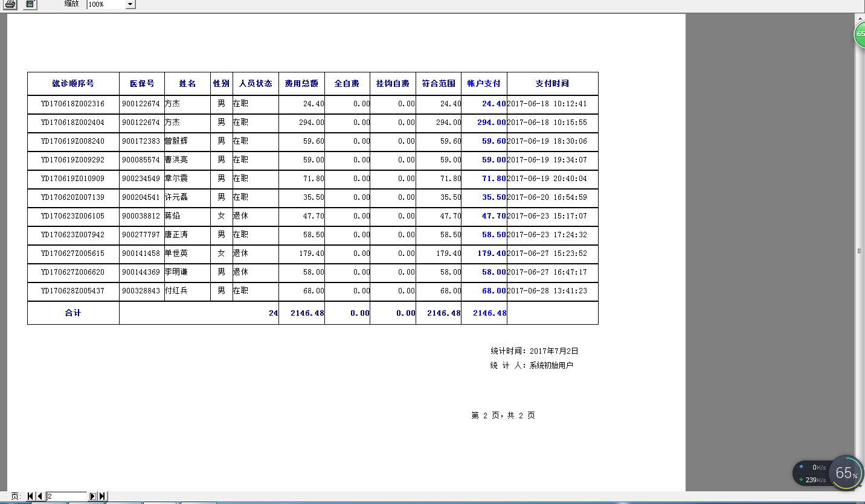The height and width of the screenshot is (504, 865).
Task: Click the name 许元磊
Action: [x=176, y=197]
